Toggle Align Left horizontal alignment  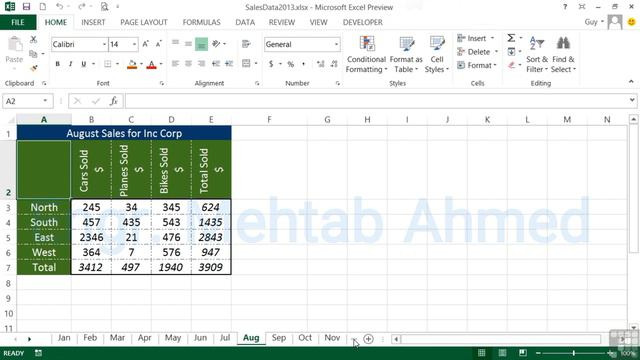(x=176, y=64)
